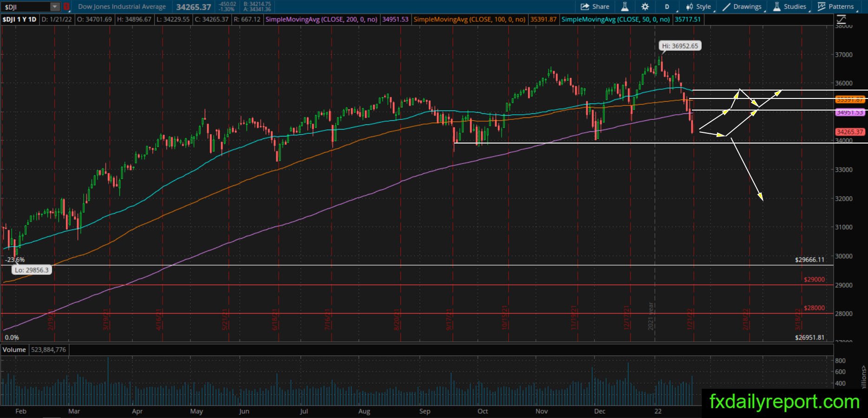Click the 35717.51 value in study header
The height and width of the screenshot is (418, 868).
pos(688,20)
